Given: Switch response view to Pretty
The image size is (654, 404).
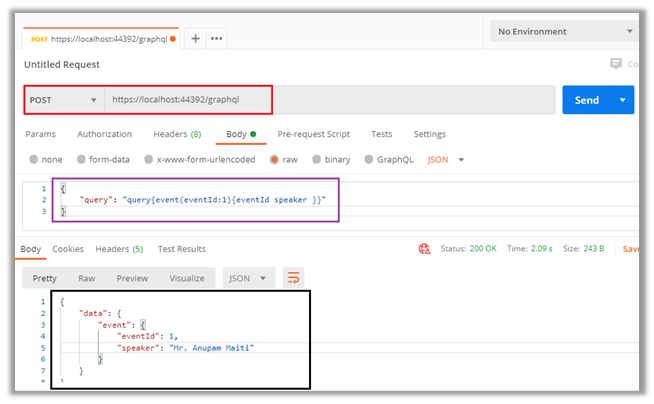Looking at the screenshot, I should (x=45, y=278).
